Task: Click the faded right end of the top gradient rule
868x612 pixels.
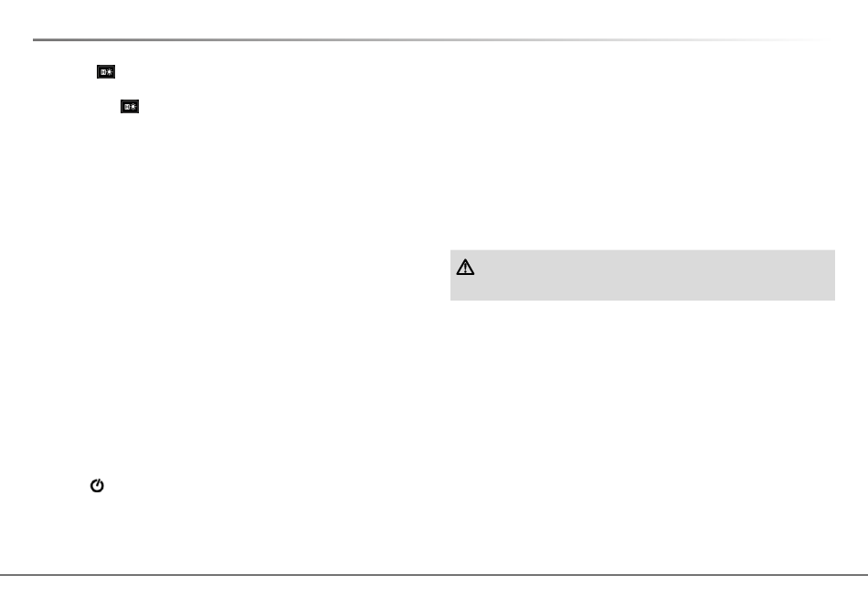Action: [797, 40]
